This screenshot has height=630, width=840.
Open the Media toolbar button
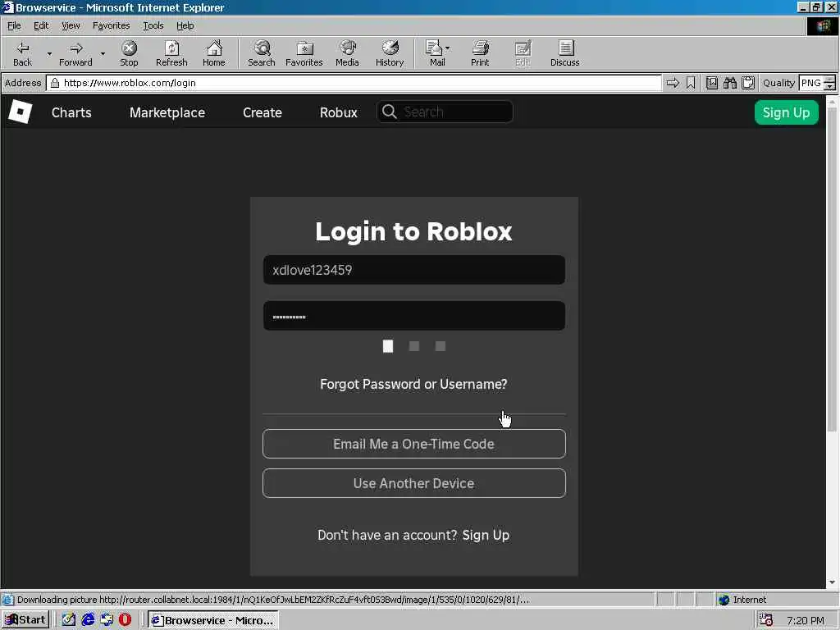(347, 53)
